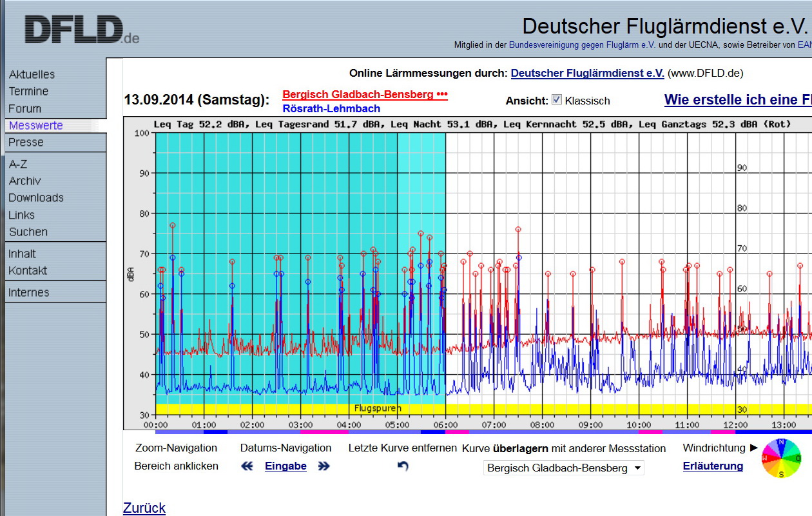This screenshot has height=516, width=812.
Task: Open Internes in the sidebar
Action: [28, 293]
